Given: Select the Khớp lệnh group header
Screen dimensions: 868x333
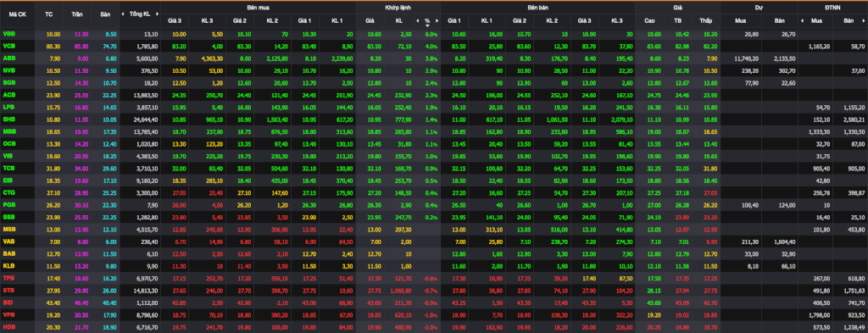Looking at the screenshot, I should (x=398, y=8).
